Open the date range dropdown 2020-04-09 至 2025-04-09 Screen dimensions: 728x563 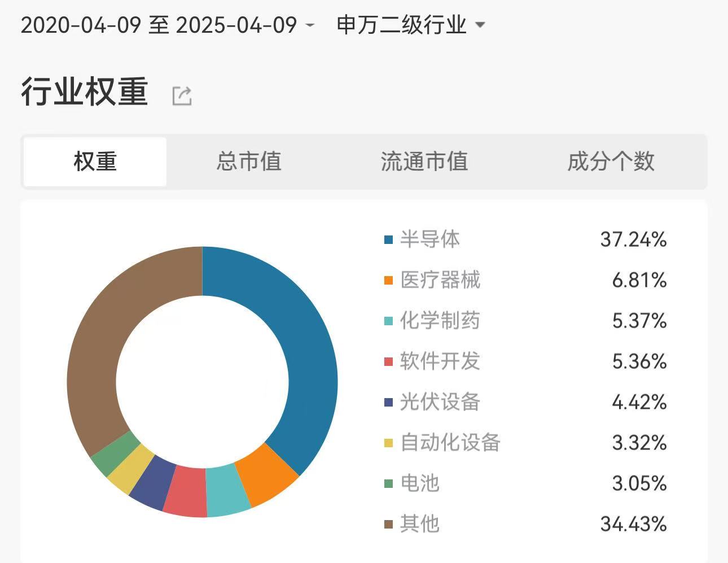point(168,25)
